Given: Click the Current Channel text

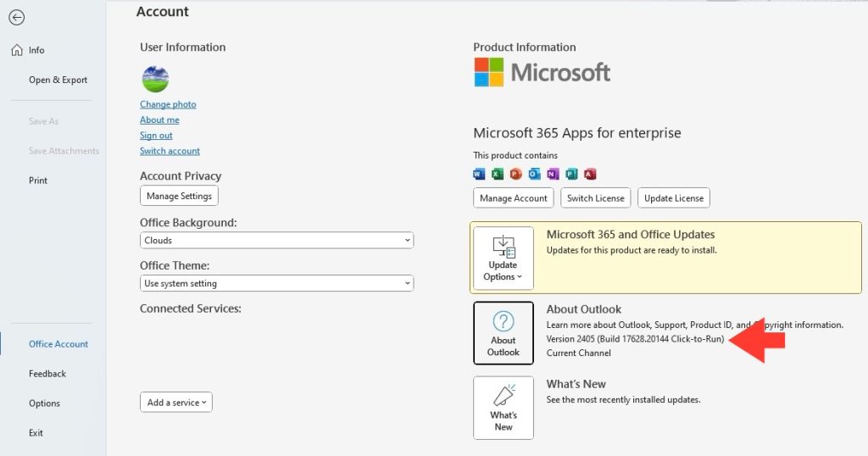Looking at the screenshot, I should [578, 353].
